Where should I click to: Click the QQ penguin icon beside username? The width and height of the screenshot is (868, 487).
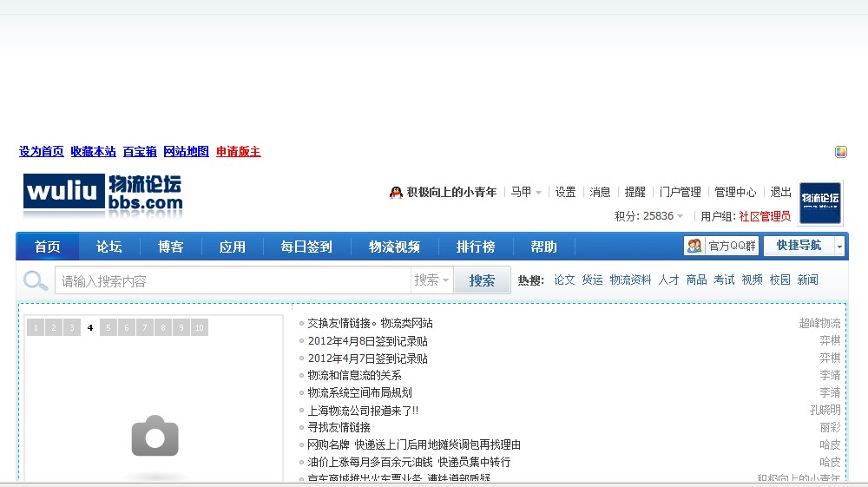click(x=396, y=192)
